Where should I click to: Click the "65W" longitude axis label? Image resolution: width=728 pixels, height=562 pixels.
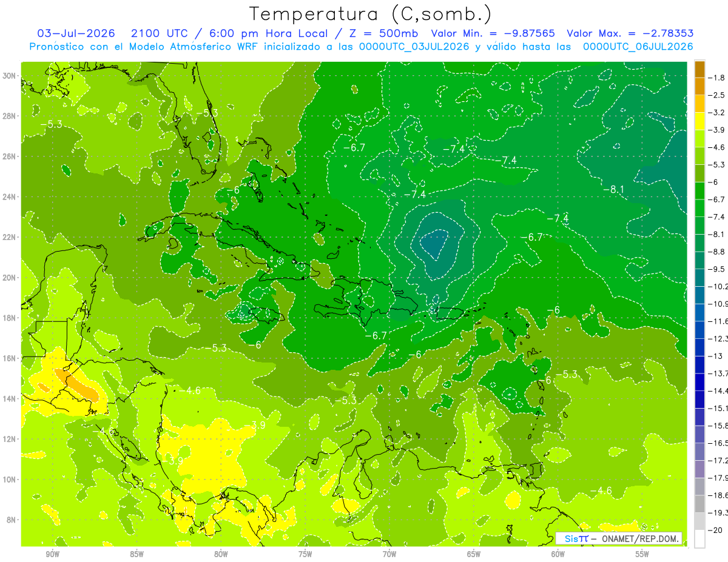coord(474,555)
